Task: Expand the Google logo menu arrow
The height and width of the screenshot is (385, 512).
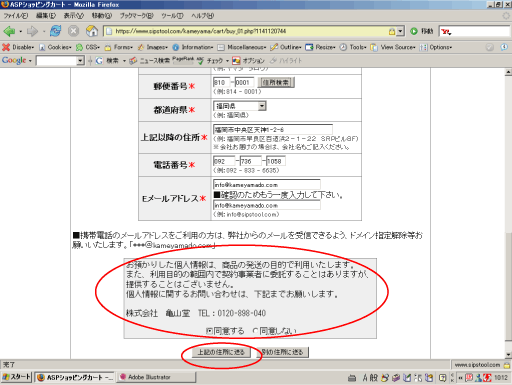Action: 30,61
